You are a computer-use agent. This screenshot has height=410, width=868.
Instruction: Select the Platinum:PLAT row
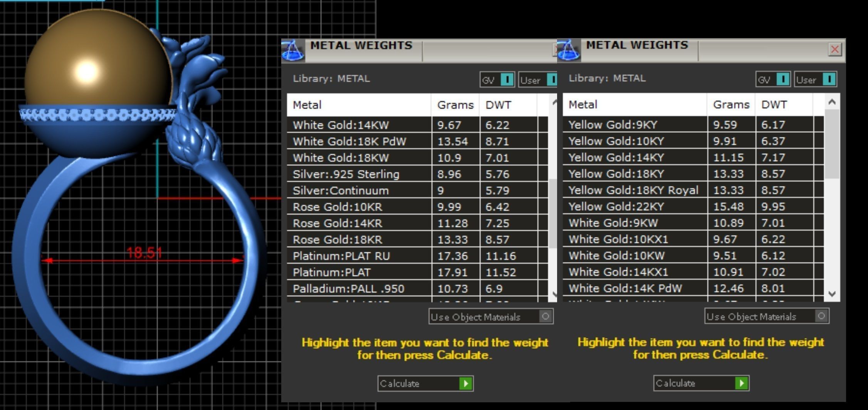(x=418, y=272)
